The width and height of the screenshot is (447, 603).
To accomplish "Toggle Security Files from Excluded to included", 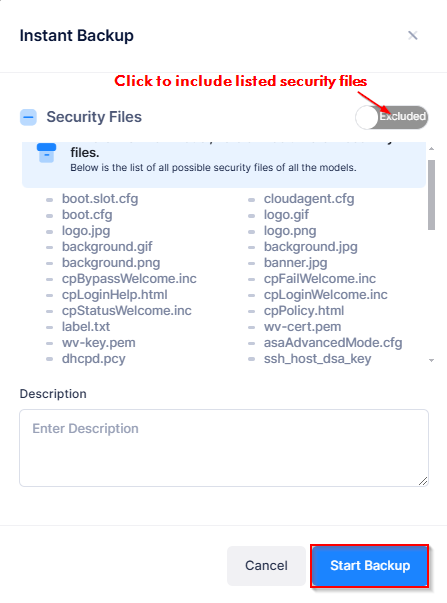I will tap(392, 117).
